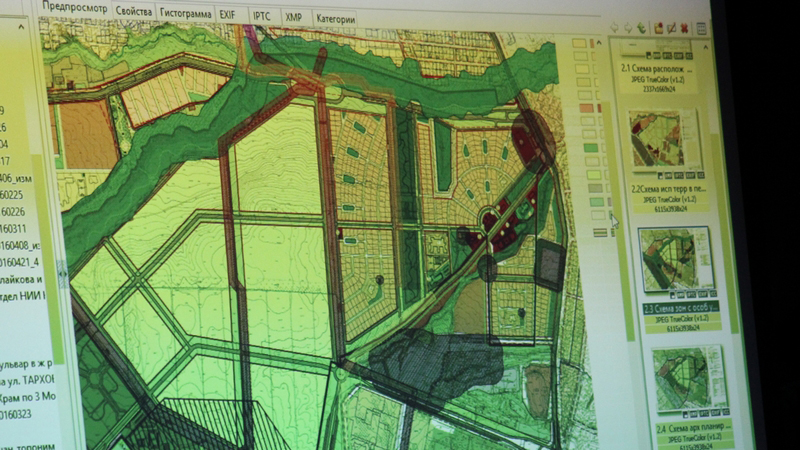Click the filter toggle icon beside delete
800x450 pixels.
tap(672, 28)
